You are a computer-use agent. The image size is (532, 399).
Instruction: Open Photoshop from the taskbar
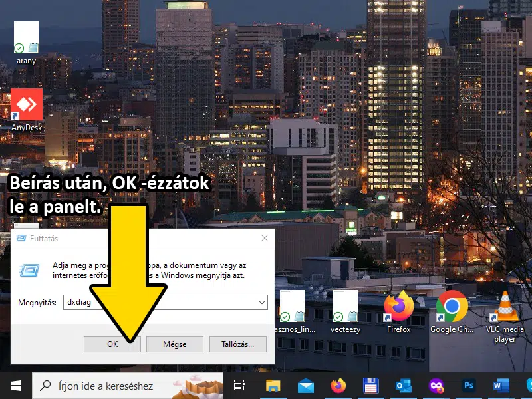(469, 386)
